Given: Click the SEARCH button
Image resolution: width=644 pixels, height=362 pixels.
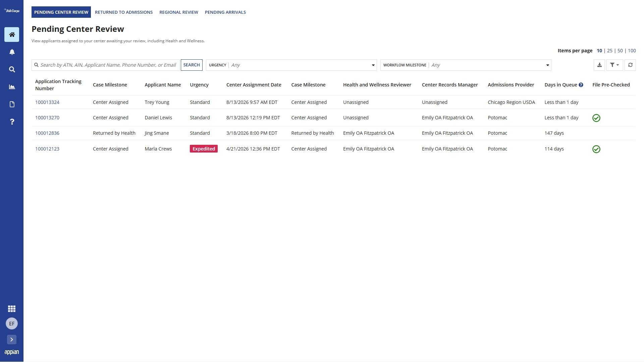Looking at the screenshot, I should click(x=192, y=65).
